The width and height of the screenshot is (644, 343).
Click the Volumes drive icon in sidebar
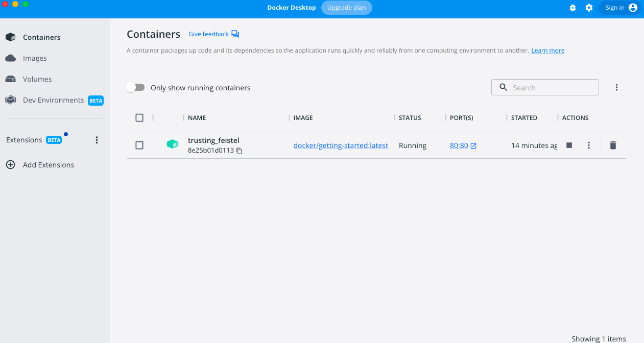(x=11, y=79)
